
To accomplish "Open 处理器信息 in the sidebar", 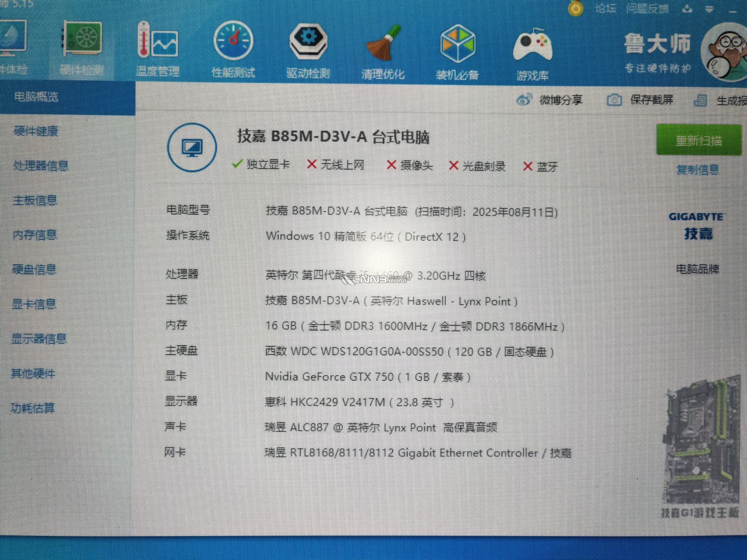I will 41,166.
